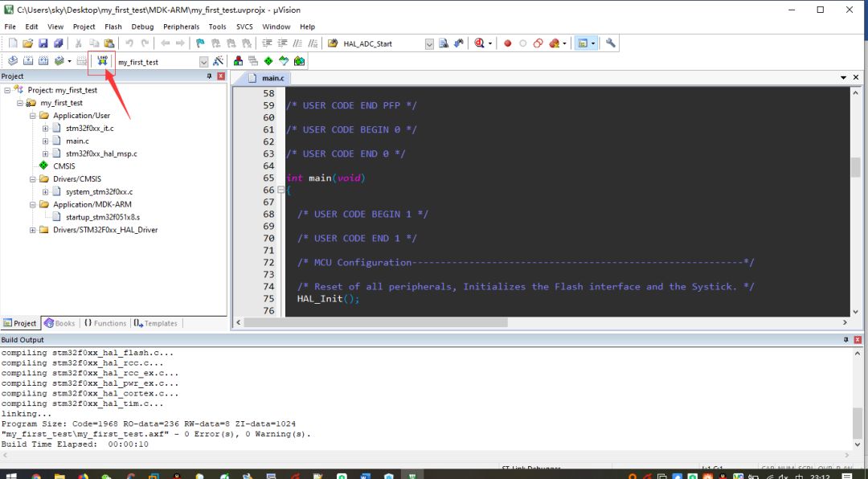Switch to the Functions tab

(105, 323)
